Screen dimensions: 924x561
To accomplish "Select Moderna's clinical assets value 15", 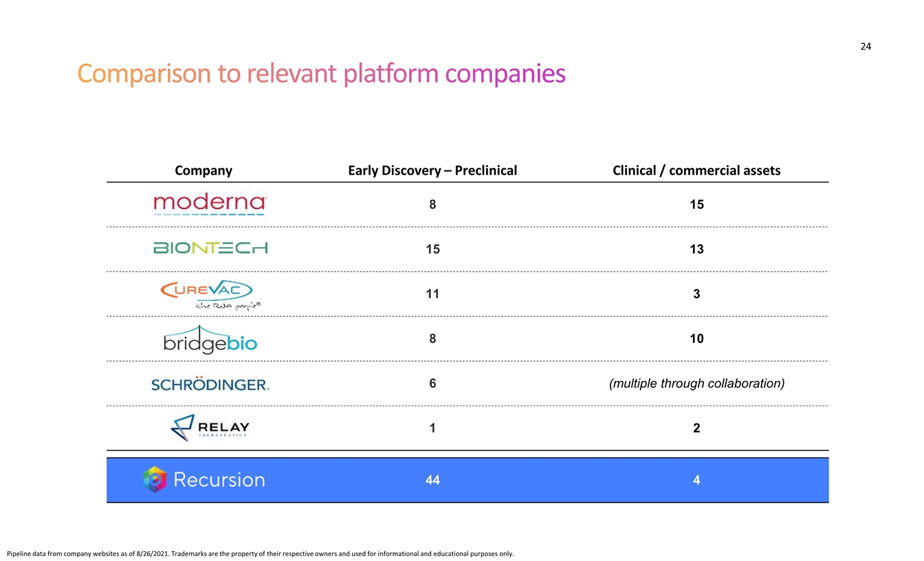I will pos(696,205).
